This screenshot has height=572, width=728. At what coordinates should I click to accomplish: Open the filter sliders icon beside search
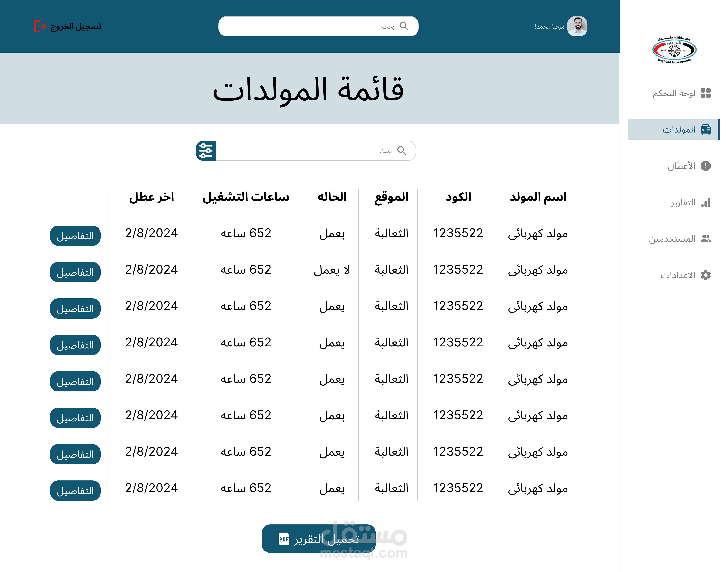point(206,151)
